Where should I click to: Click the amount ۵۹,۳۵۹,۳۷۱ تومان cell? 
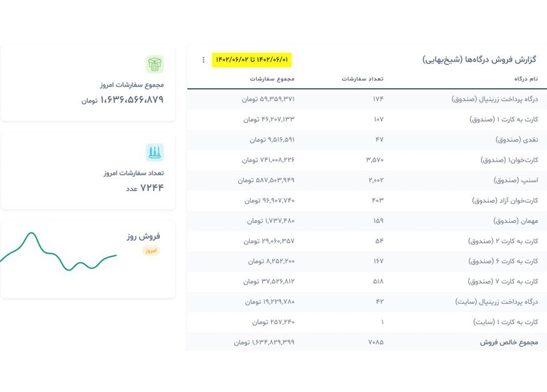pyautogui.click(x=269, y=99)
